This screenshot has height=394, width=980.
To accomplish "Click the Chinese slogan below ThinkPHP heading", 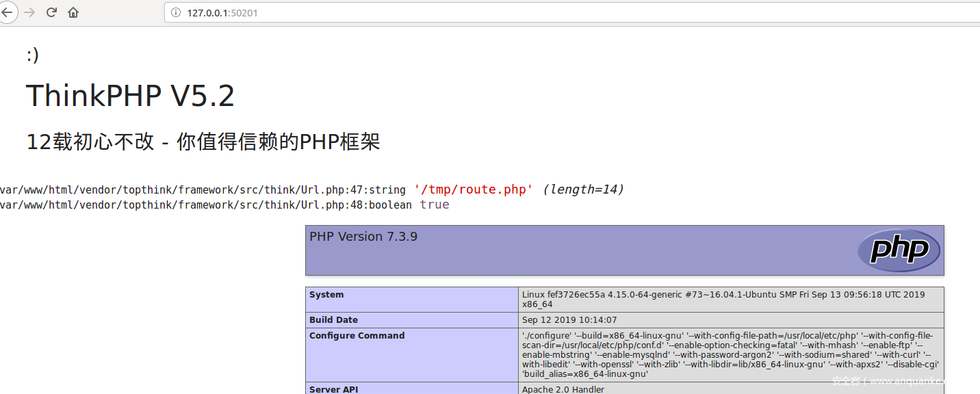I will (x=203, y=142).
